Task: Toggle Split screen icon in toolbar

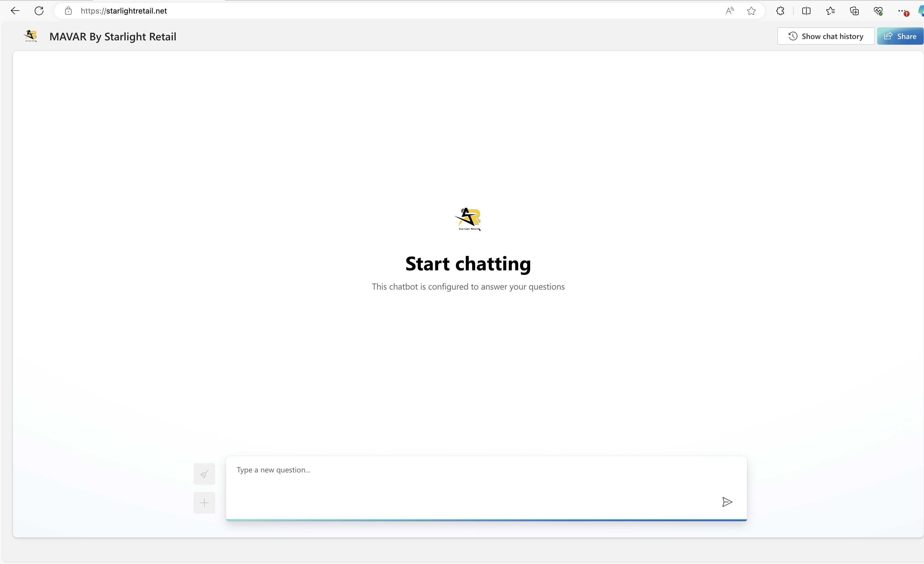Action: [x=806, y=11]
